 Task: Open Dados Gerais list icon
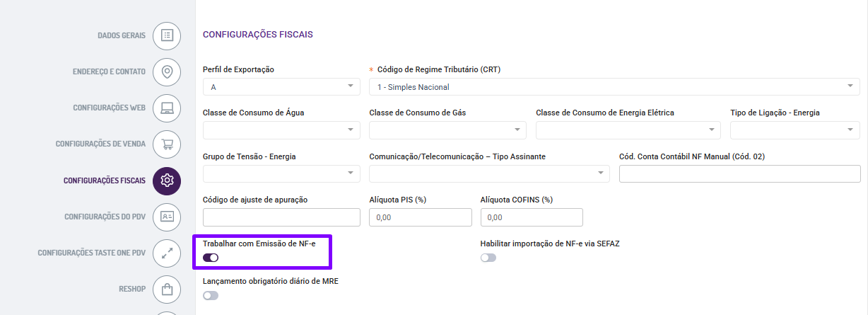coord(167,35)
